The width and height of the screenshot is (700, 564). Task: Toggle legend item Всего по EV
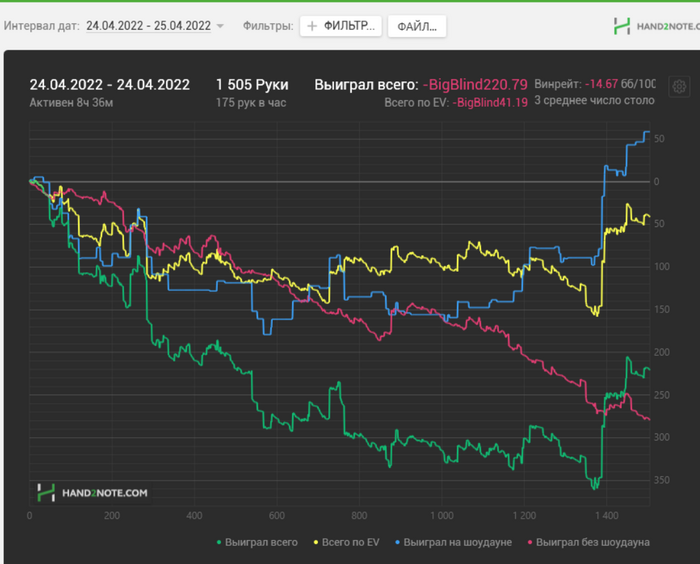tap(346, 542)
